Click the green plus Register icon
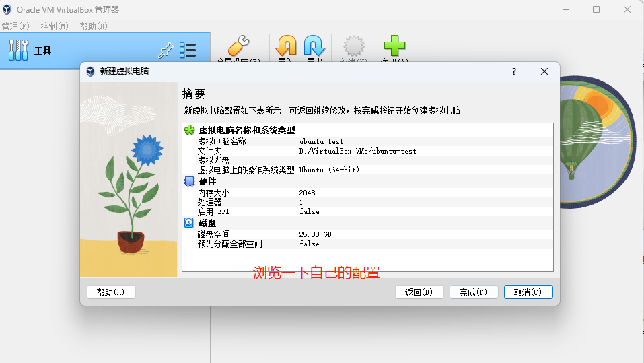The height and width of the screenshot is (363, 644). click(394, 45)
